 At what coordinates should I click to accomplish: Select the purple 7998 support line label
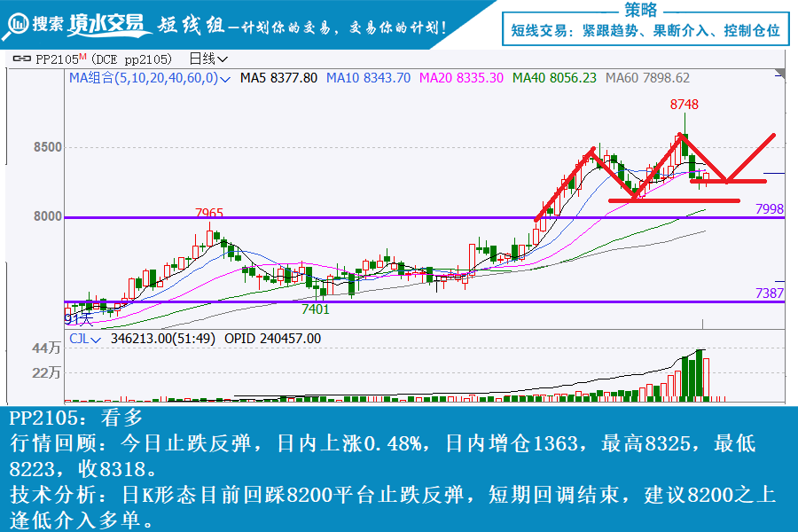pyautogui.click(x=769, y=208)
